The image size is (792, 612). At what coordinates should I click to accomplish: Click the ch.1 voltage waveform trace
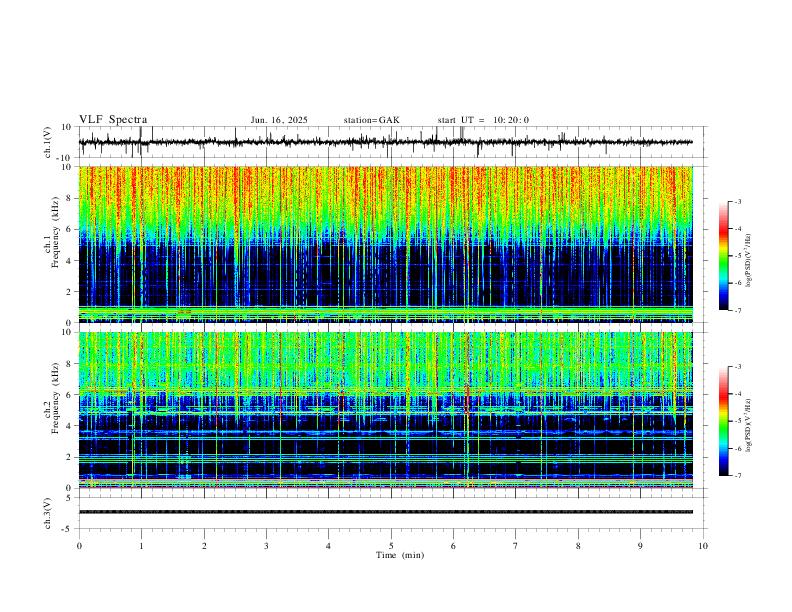[385, 142]
